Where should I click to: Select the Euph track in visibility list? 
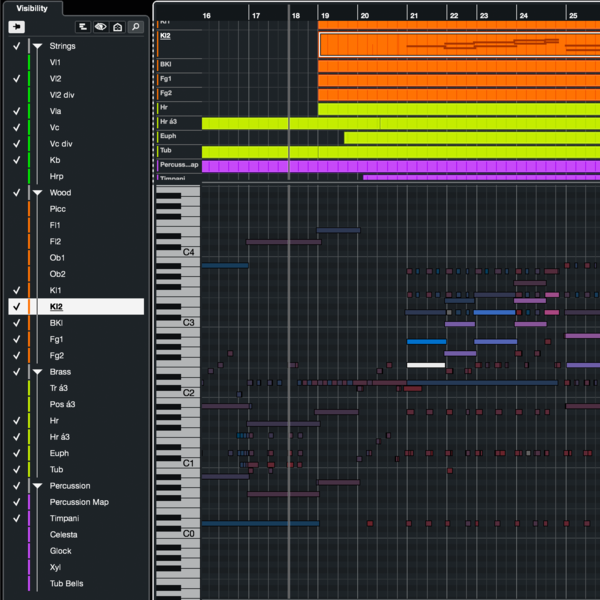coord(60,453)
